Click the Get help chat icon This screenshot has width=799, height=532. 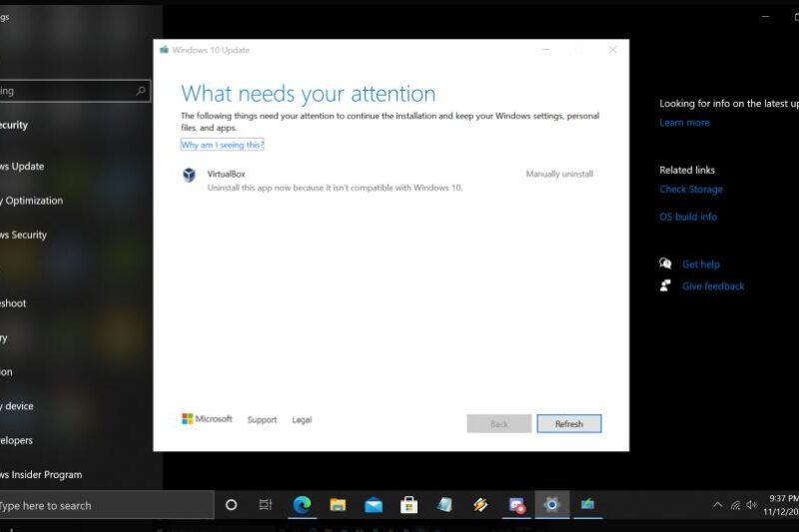665,264
